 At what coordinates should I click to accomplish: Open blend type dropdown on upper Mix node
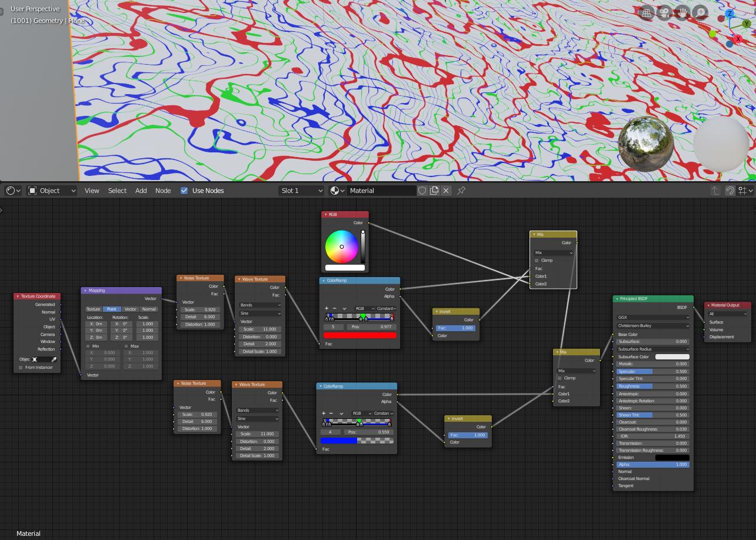point(553,253)
